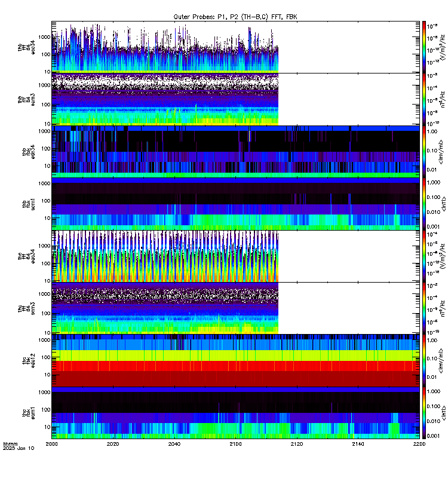Select the 100 y-axis tick of thb scm3 panel
The width and height of the screenshot is (448, 478).
[x=46, y=105]
